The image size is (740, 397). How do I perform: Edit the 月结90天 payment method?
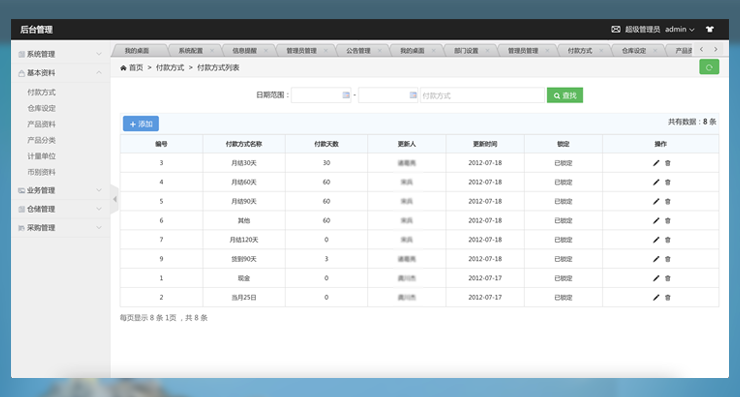[x=656, y=202]
